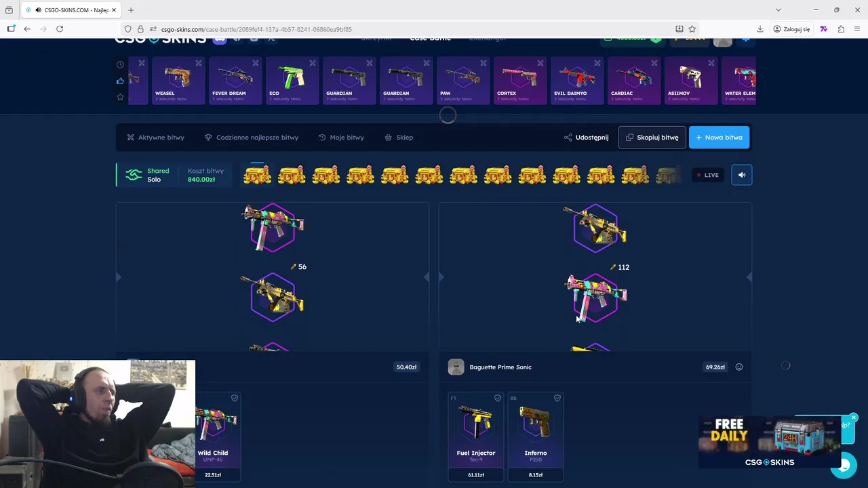Click the shield icon on the Inferno card
Screen dimensions: 868x488
(557, 398)
